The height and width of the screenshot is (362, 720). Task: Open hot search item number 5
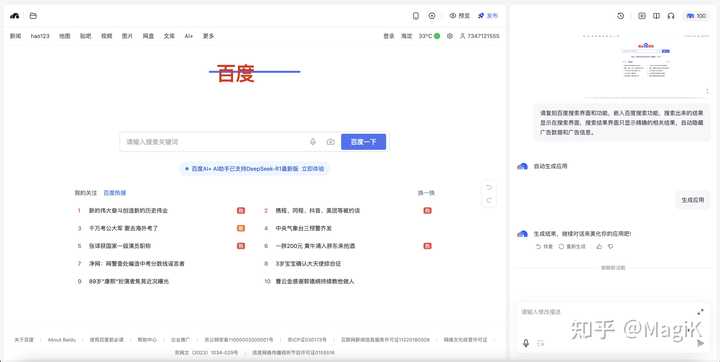pyautogui.click(x=119, y=246)
